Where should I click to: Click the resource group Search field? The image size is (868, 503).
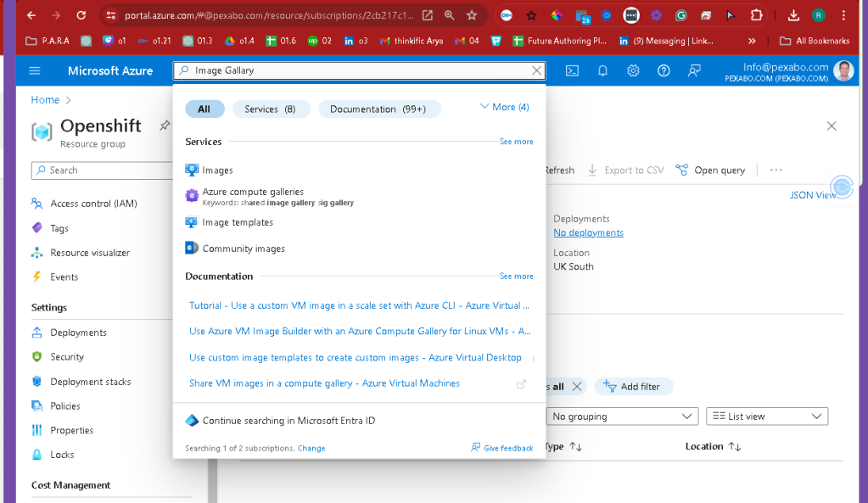103,170
